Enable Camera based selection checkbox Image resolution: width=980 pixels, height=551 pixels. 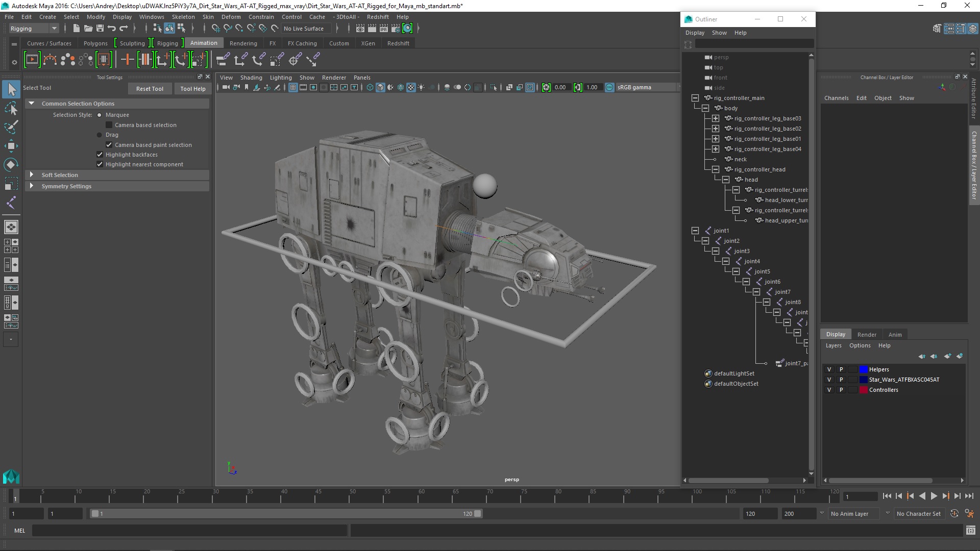tap(109, 125)
